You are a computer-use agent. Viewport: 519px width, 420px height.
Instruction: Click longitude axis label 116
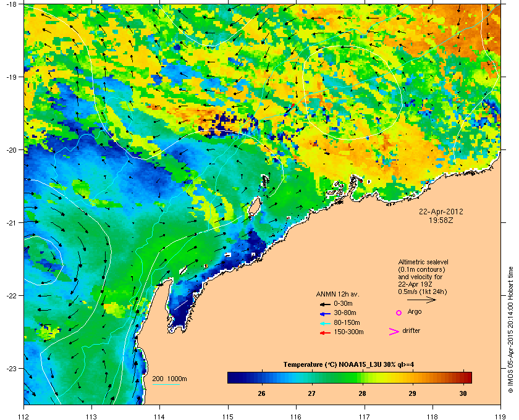[x=296, y=417]
